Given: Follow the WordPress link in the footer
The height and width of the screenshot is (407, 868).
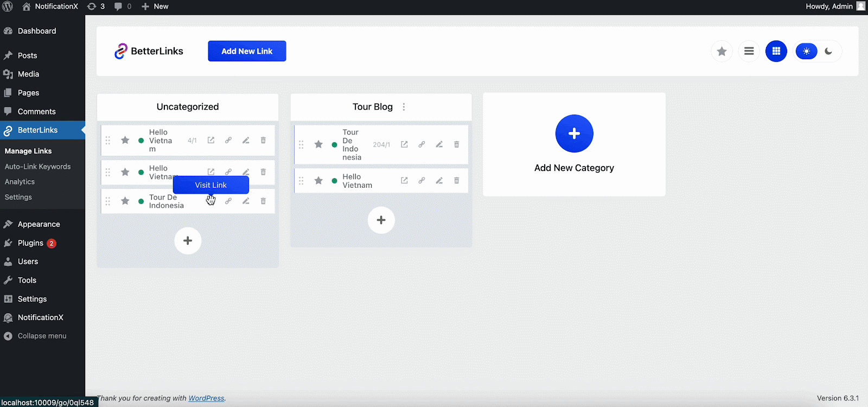Looking at the screenshot, I should (206, 398).
